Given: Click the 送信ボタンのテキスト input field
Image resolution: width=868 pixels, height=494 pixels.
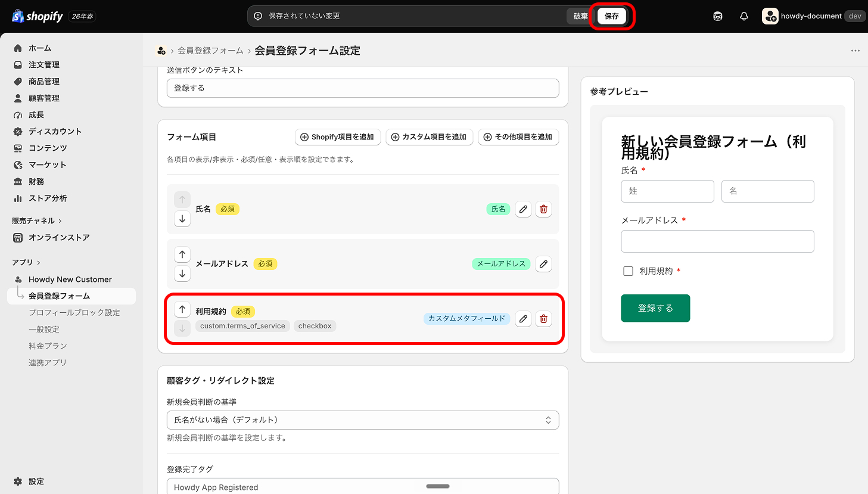Looking at the screenshot, I should point(363,88).
